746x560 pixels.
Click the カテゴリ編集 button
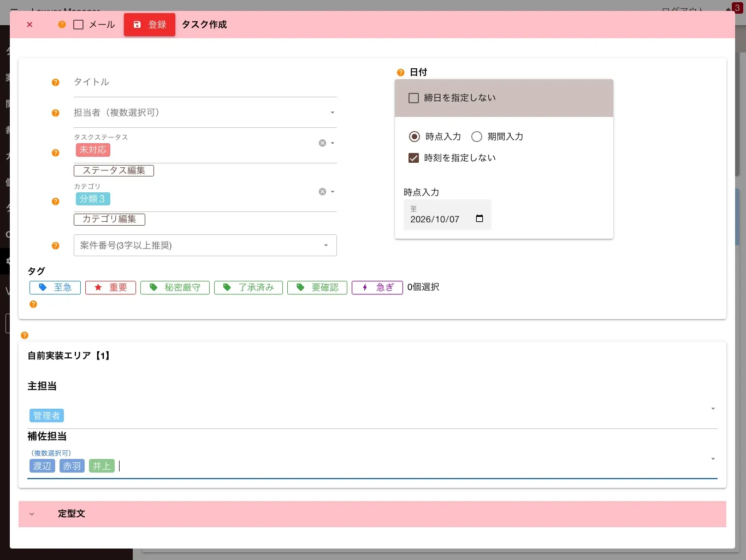coord(109,220)
